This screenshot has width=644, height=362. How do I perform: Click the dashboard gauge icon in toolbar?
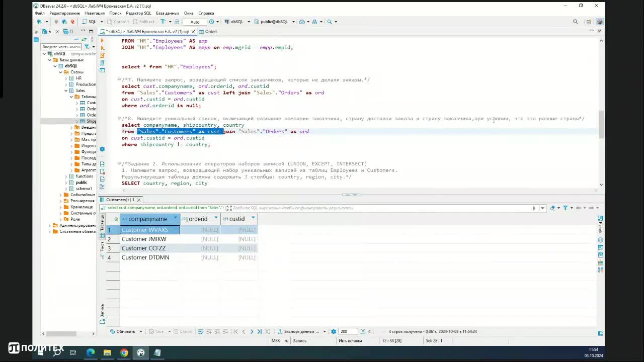(302, 22)
